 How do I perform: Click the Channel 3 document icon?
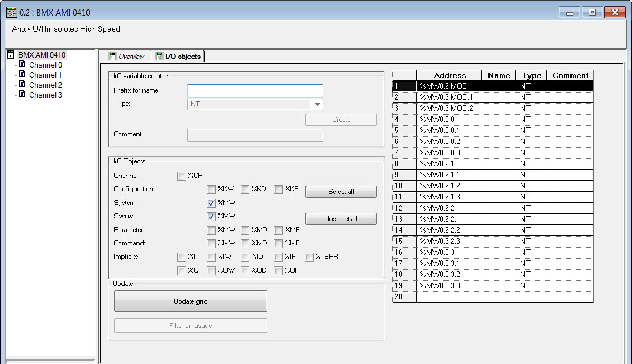pyautogui.click(x=22, y=94)
